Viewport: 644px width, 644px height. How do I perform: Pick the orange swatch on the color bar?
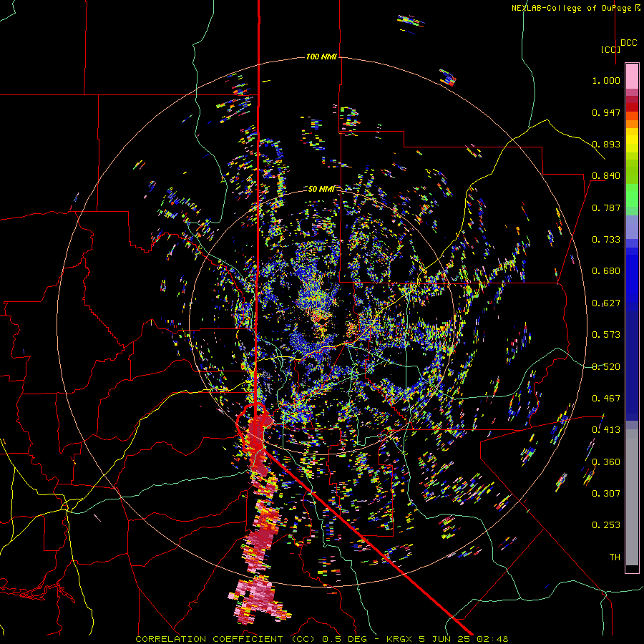(632, 124)
